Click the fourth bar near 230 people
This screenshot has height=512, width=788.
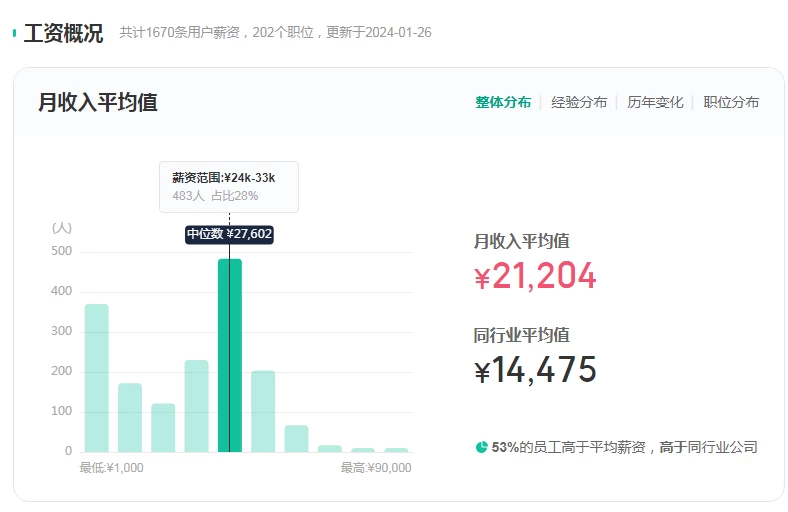pyautogui.click(x=196, y=406)
